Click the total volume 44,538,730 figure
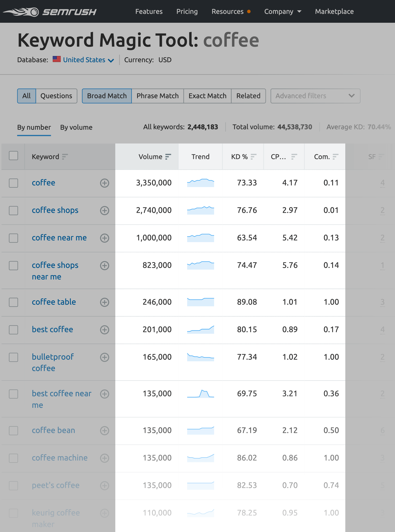Image resolution: width=395 pixels, height=532 pixels. (x=294, y=127)
